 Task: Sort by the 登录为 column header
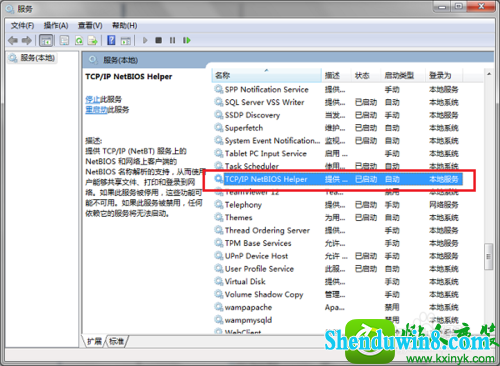(444, 75)
